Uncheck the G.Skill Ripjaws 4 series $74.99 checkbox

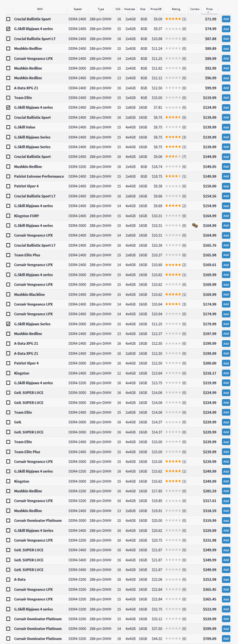tap(8, 29)
